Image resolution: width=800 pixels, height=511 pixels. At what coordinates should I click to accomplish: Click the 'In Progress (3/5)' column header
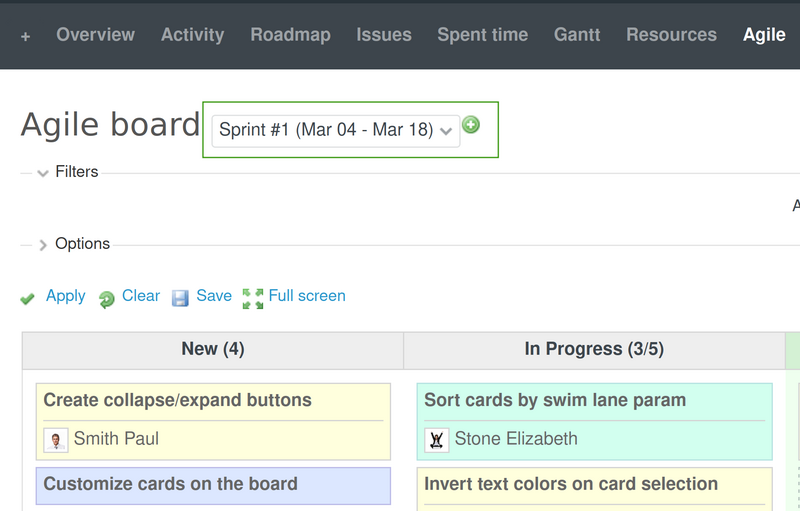594,349
